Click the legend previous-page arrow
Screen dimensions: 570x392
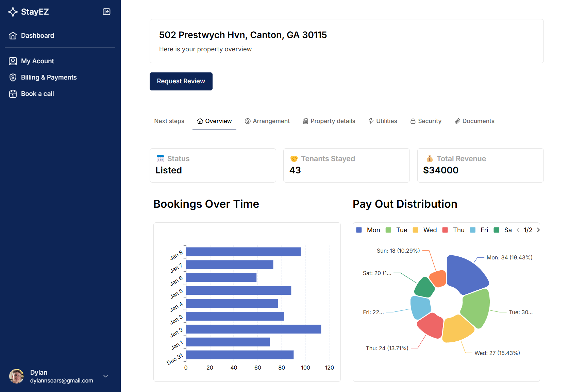[x=518, y=230]
